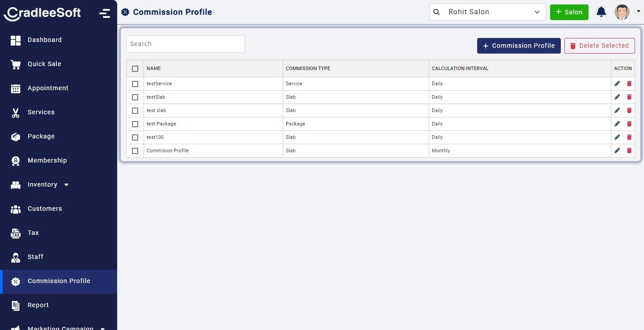This screenshot has width=644, height=330.
Task: Collapse the sidebar using the hamburger icon
Action: coord(105,13)
